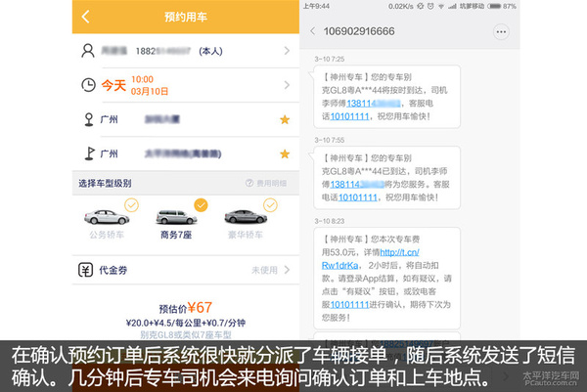The width and height of the screenshot is (587, 392).
Task: Tap the 3-10 8:23 timestamp
Action: (x=330, y=221)
